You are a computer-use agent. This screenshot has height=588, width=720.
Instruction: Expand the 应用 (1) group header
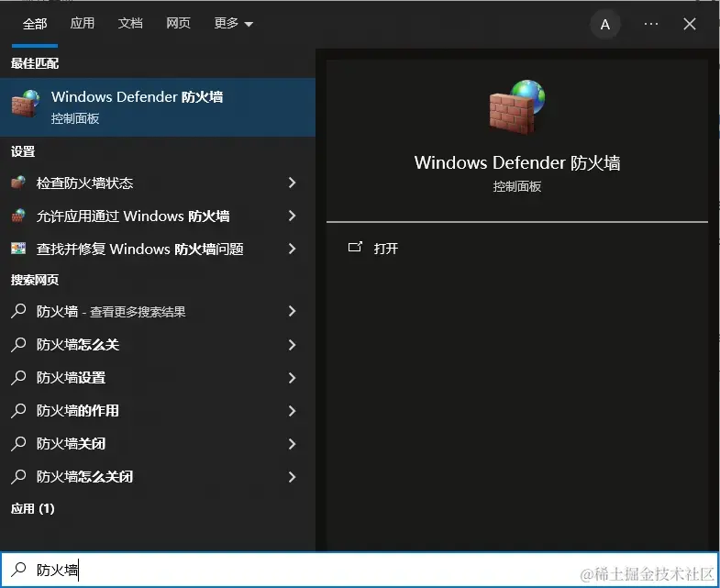[x=33, y=508]
